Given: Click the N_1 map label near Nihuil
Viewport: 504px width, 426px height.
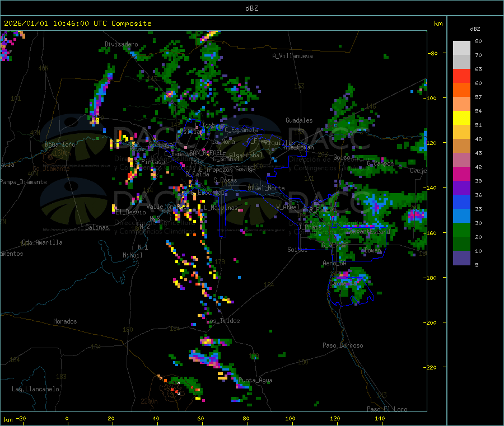Looking at the screenshot, I should [143, 247].
